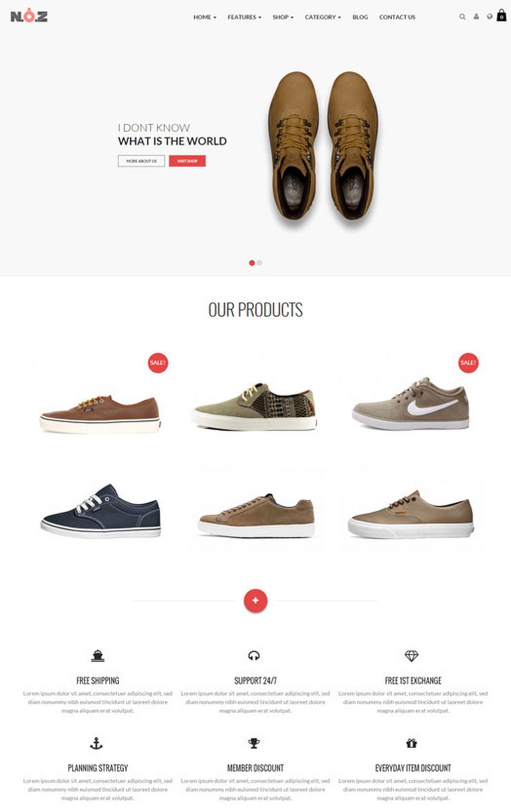This screenshot has height=812, width=511.
Task: Click the Member Discount trophy icon
Action: (254, 743)
